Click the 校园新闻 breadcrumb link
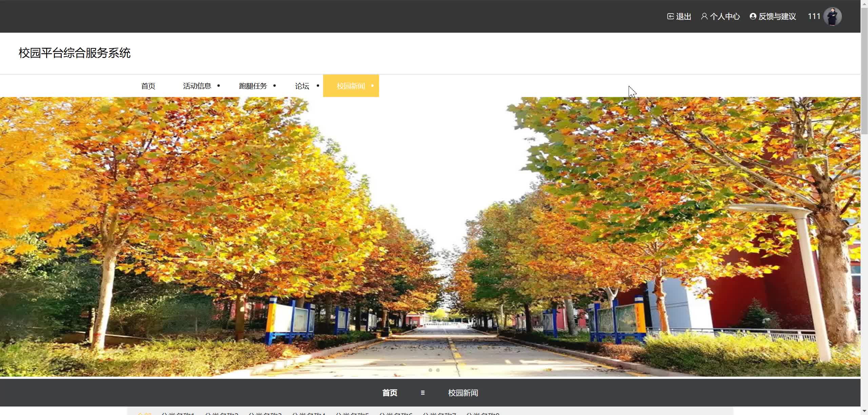The width and height of the screenshot is (868, 415). [463, 393]
